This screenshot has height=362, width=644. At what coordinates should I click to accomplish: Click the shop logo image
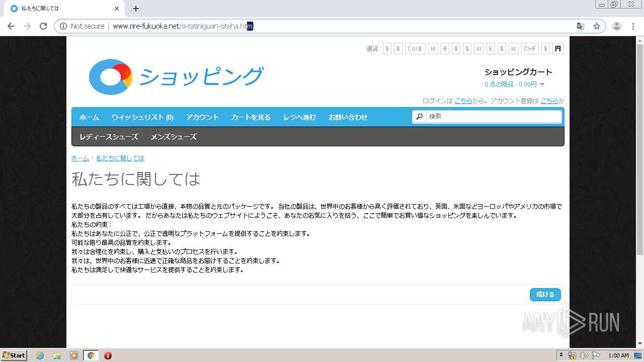176,77
